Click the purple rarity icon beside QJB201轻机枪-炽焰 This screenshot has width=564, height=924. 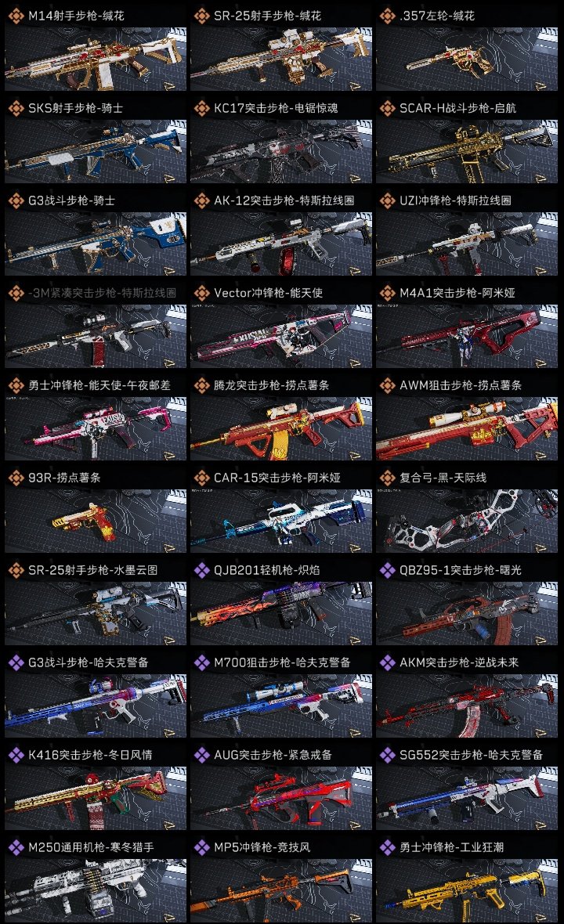[201, 570]
